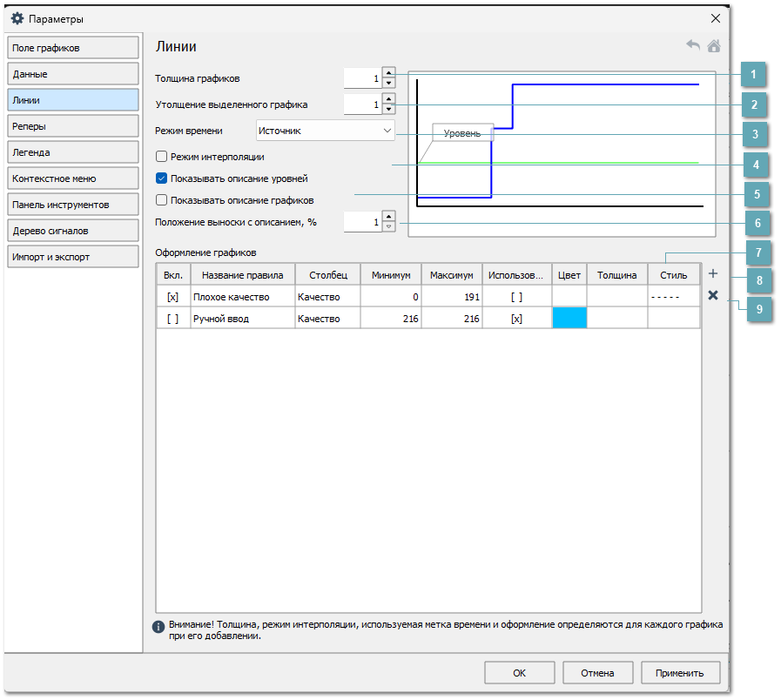
Task: Uncheck Показывать описание уровней
Action: coord(161,178)
